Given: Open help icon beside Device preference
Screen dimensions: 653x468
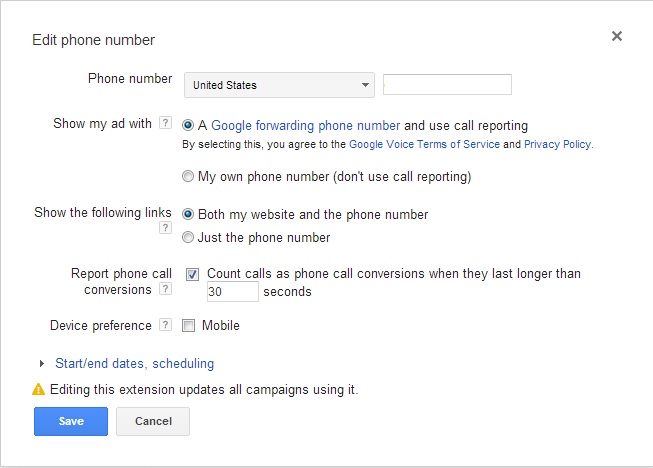Looking at the screenshot, I should pos(165,325).
